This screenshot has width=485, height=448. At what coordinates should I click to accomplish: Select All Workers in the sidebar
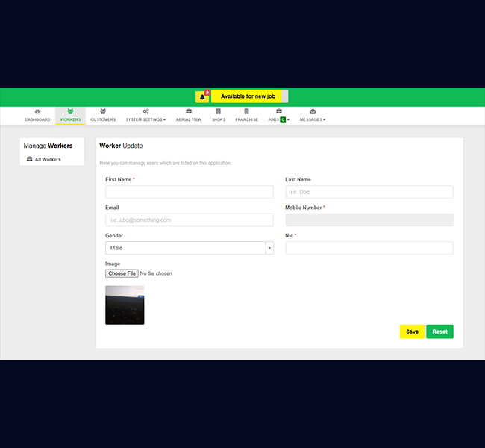tap(48, 160)
